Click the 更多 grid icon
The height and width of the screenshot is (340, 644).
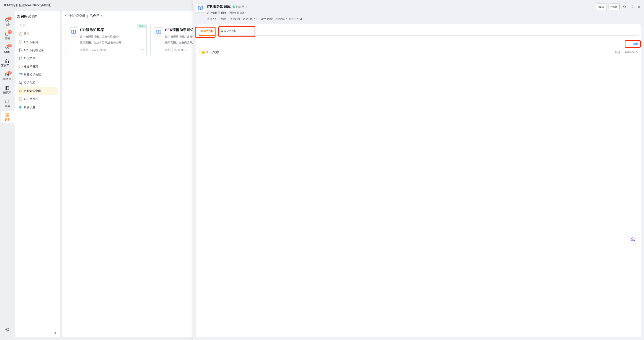click(x=7, y=117)
